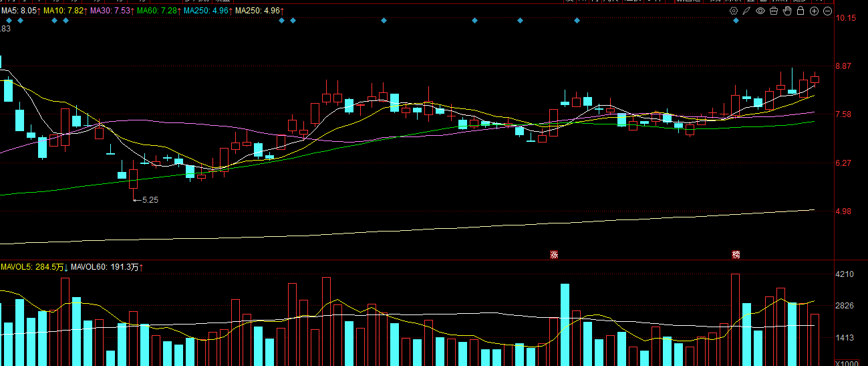Click the 6.27 price axis label
Screen dimensions: 868x366
(x=845, y=163)
